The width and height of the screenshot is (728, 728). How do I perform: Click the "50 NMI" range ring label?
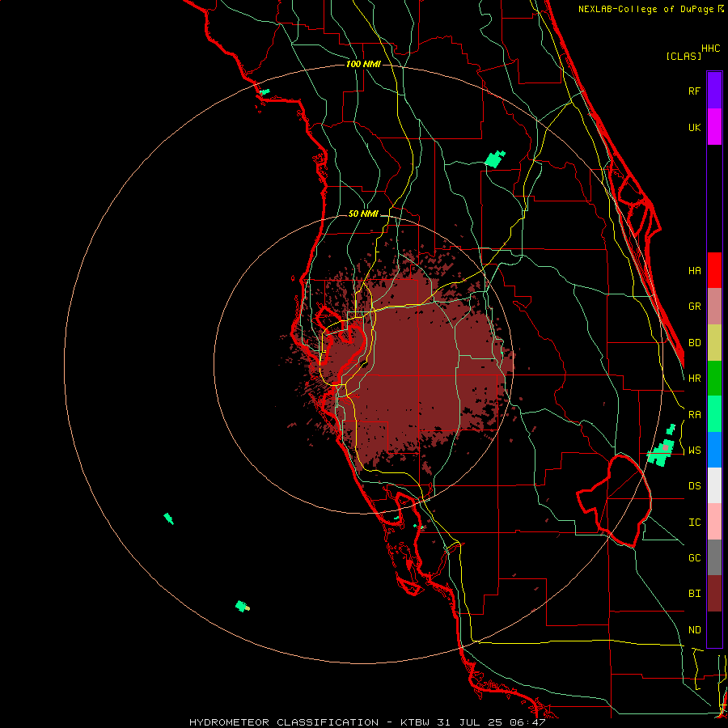363,214
